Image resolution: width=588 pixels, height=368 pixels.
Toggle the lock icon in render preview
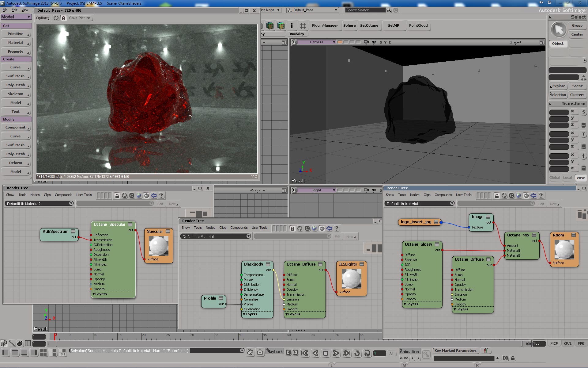pos(63,18)
